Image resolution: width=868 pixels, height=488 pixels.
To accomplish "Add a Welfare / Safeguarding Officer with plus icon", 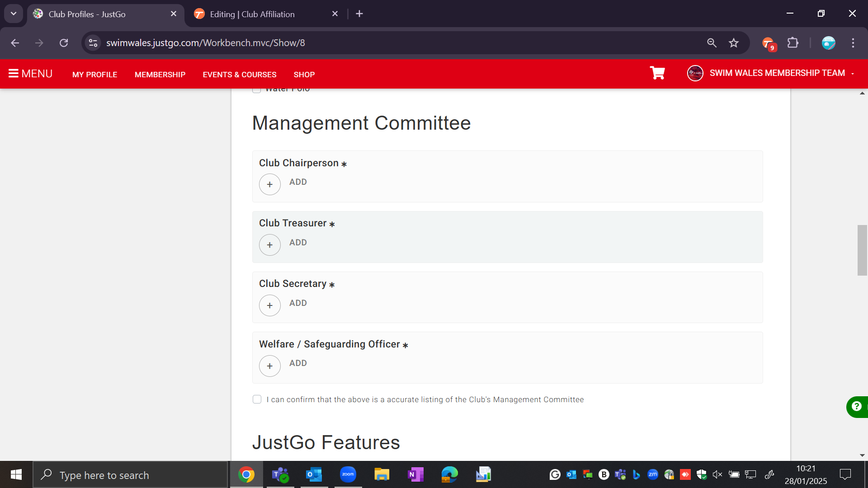I will click(270, 366).
